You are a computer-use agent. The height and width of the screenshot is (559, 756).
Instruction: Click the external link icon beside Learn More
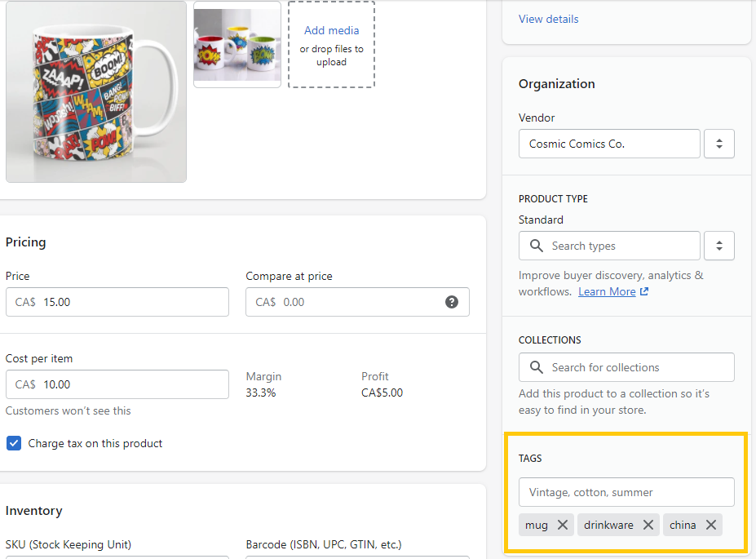644,291
